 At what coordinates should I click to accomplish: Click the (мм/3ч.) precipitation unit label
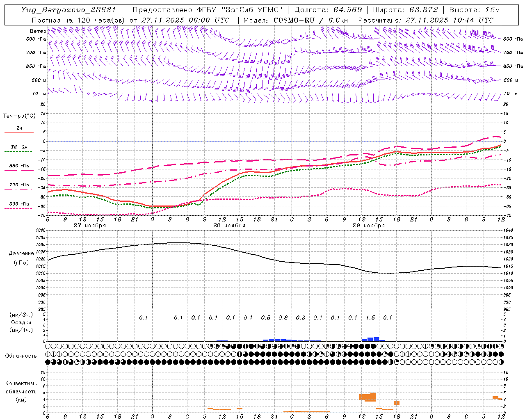click(x=21, y=315)
